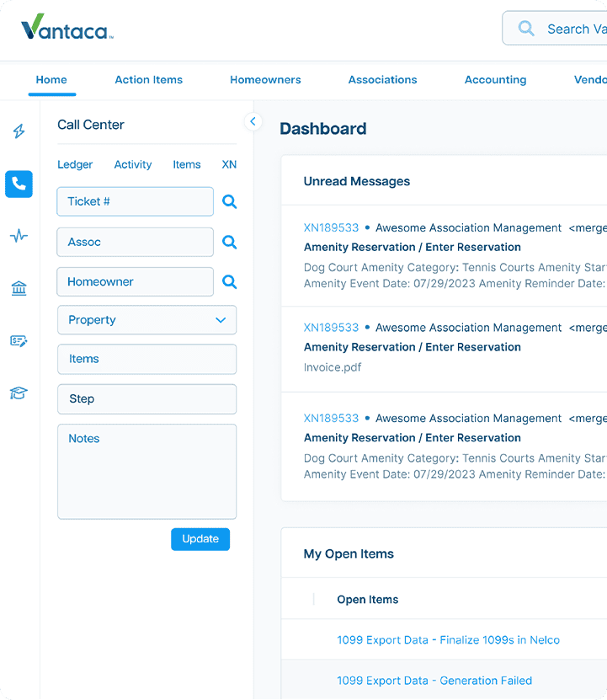Screen dimensions: 607x700
Task: Open 1099 Export Data - Generation Failed link
Action: point(434,681)
